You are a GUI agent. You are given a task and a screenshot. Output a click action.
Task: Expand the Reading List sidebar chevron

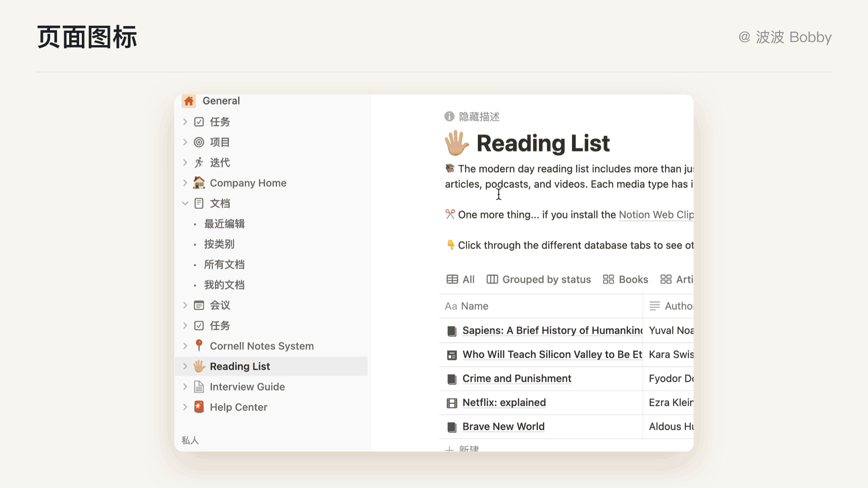185,366
